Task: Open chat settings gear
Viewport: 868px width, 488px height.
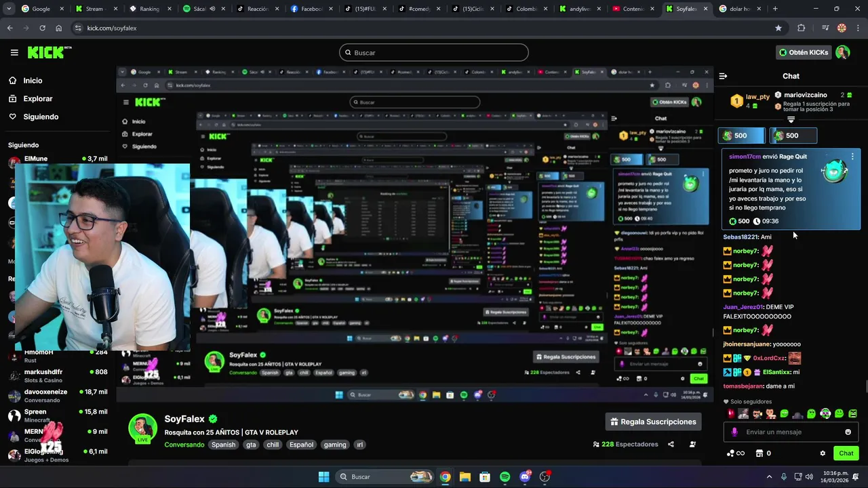Action: (x=823, y=453)
